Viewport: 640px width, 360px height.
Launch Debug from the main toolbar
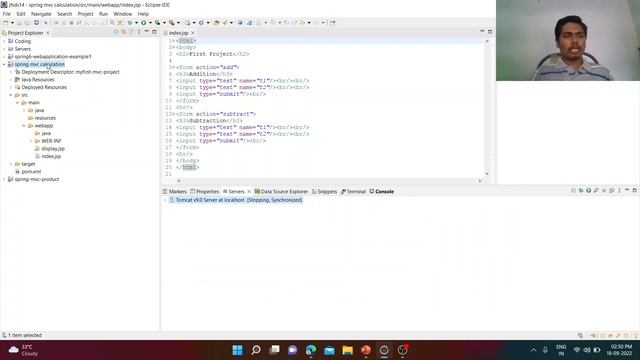pyautogui.click(x=130, y=23)
